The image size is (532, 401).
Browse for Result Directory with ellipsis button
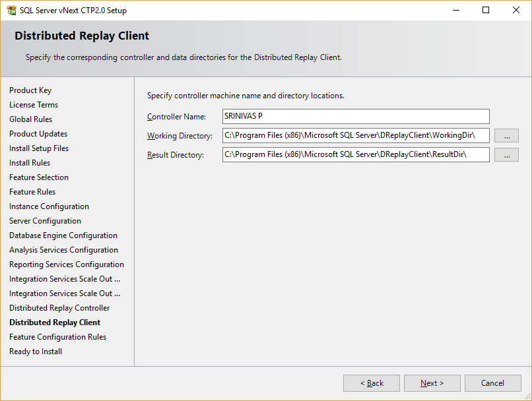(506, 154)
